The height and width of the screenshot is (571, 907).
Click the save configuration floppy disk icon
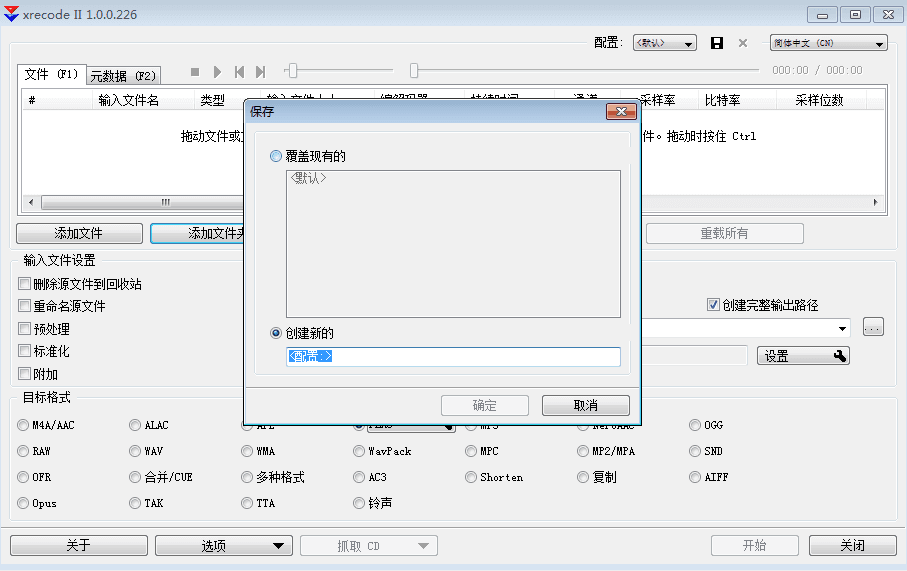[x=716, y=43]
